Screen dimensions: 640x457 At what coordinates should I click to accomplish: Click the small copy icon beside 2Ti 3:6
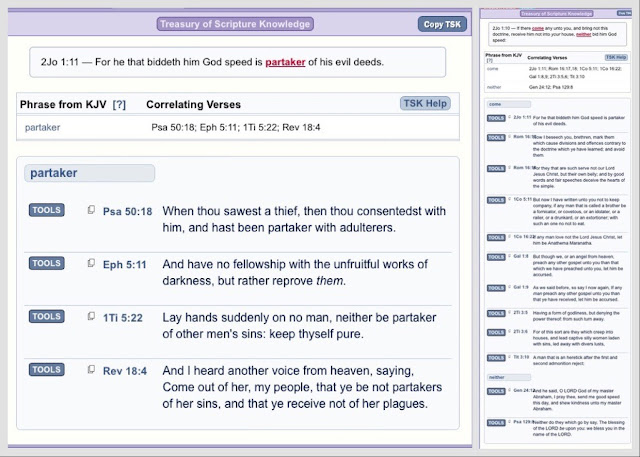[509, 332]
